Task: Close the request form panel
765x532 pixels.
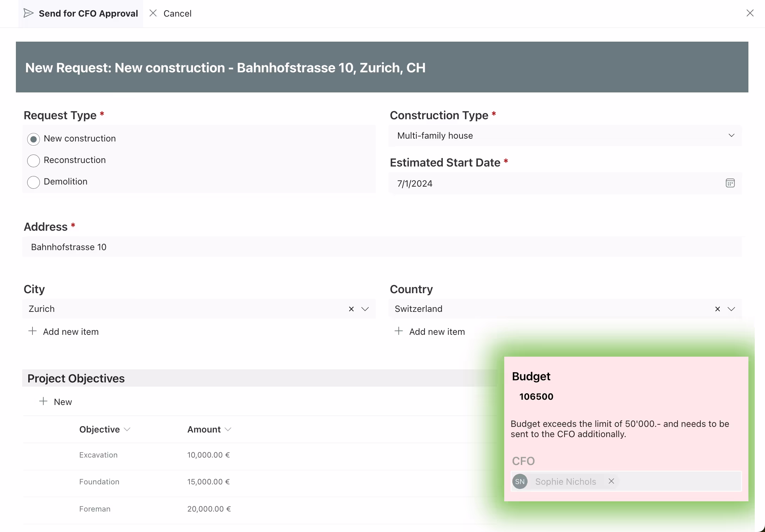Action: pyautogui.click(x=750, y=13)
